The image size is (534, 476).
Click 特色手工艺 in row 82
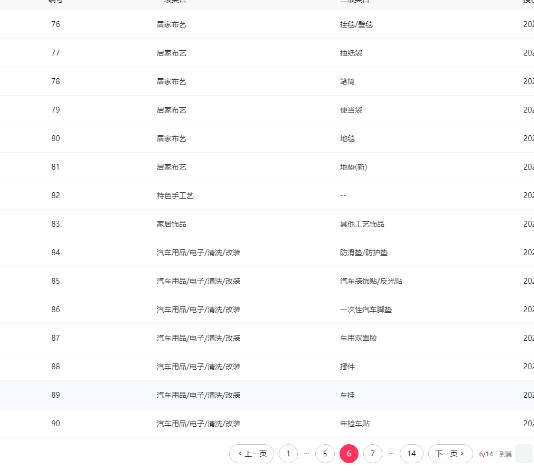coord(175,195)
